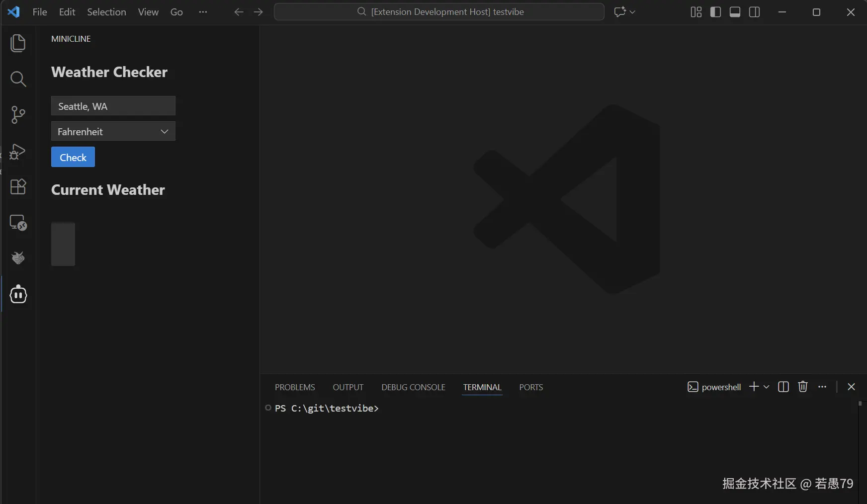Create a new terminal with plus icon

[x=754, y=387]
